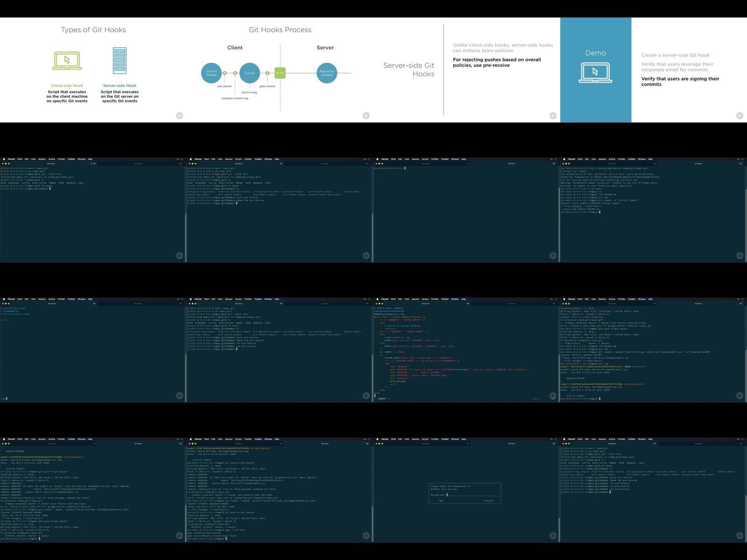The height and width of the screenshot is (560, 747).
Task: Open the terminal thumbnail showing only an empty prompt
Action: point(467,210)
